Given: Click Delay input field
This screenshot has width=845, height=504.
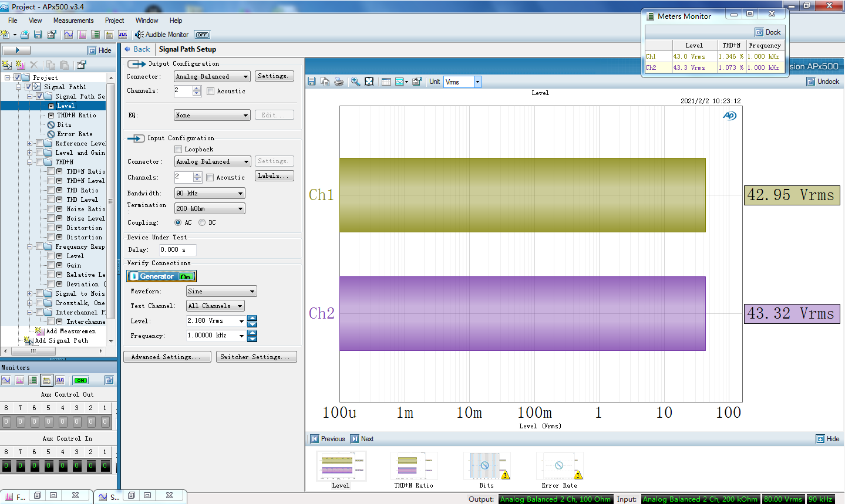Looking at the screenshot, I should (177, 250).
